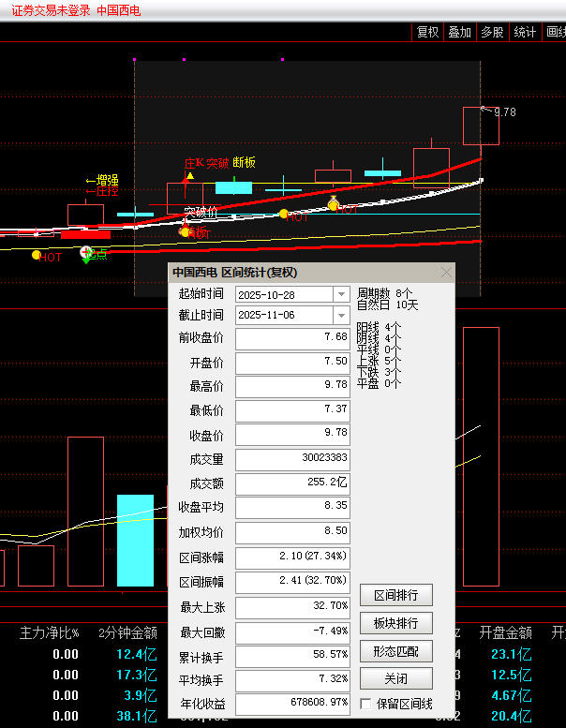Image resolution: width=566 pixels, height=728 pixels.
Task: Click the green plus marker at bottom left
Action: pyautogui.click(x=86, y=253)
